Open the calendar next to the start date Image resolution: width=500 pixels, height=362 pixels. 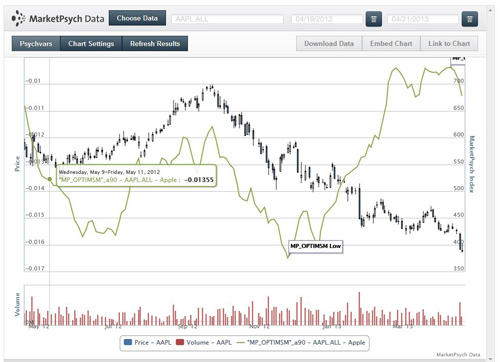tap(374, 19)
